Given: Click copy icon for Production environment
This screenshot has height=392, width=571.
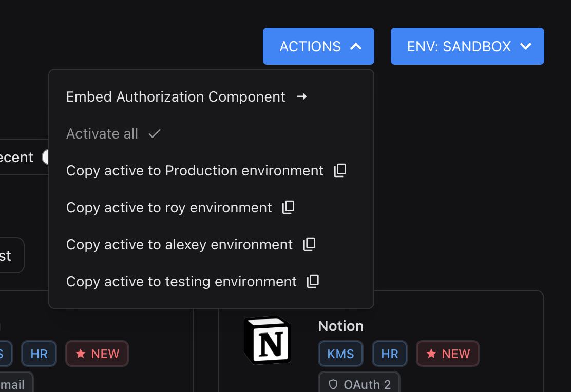Looking at the screenshot, I should tap(340, 171).
